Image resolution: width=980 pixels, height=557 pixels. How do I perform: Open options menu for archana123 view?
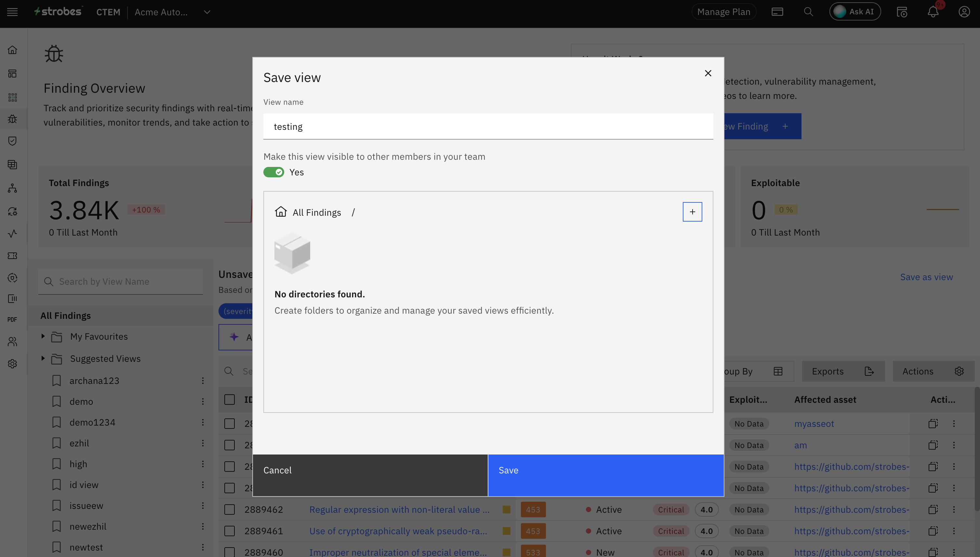point(203,381)
